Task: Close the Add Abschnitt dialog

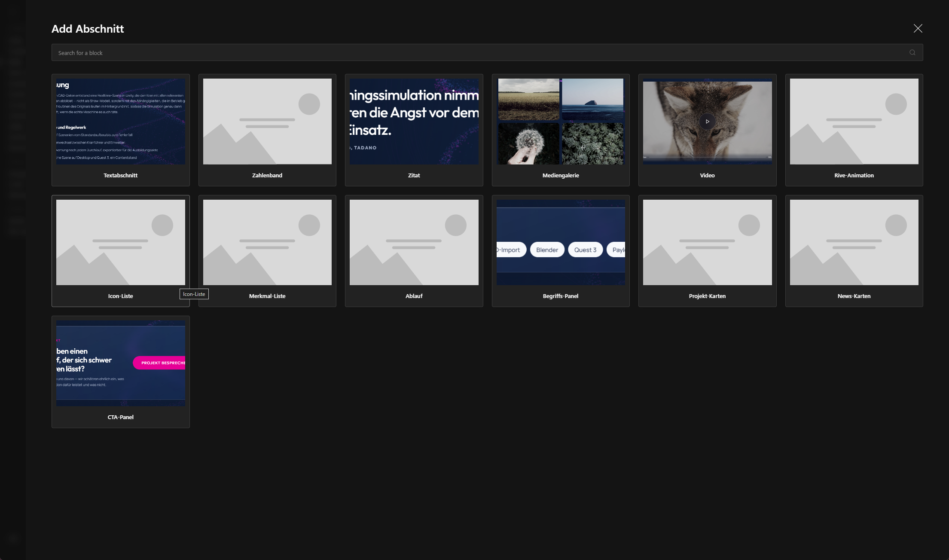Action: pos(918,28)
